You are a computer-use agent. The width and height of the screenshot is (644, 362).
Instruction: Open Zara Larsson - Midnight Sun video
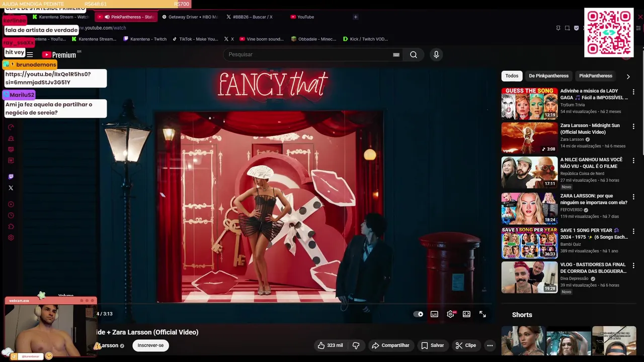click(x=529, y=138)
